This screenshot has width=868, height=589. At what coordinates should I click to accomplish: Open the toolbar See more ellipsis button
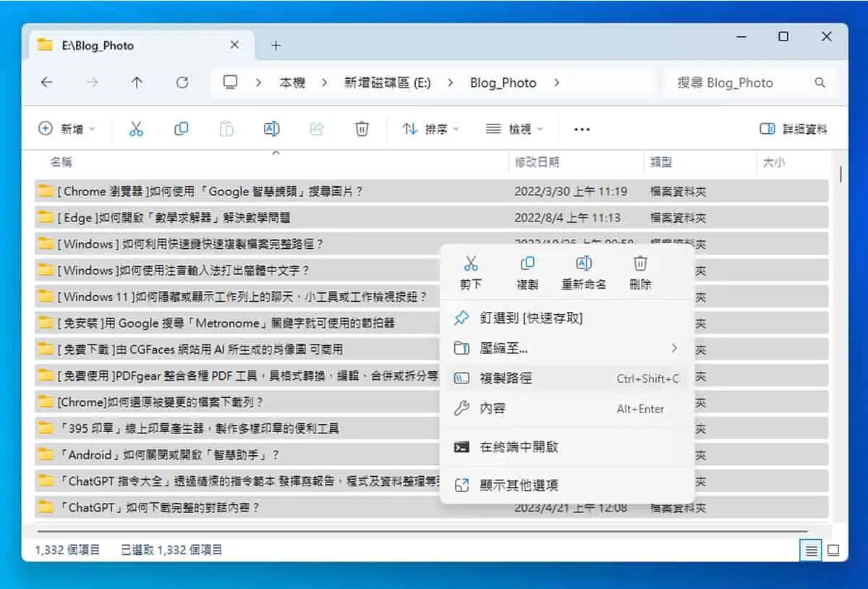(582, 129)
